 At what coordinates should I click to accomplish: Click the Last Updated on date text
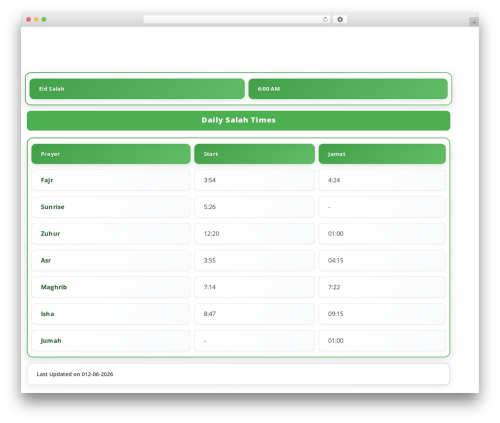click(x=75, y=374)
